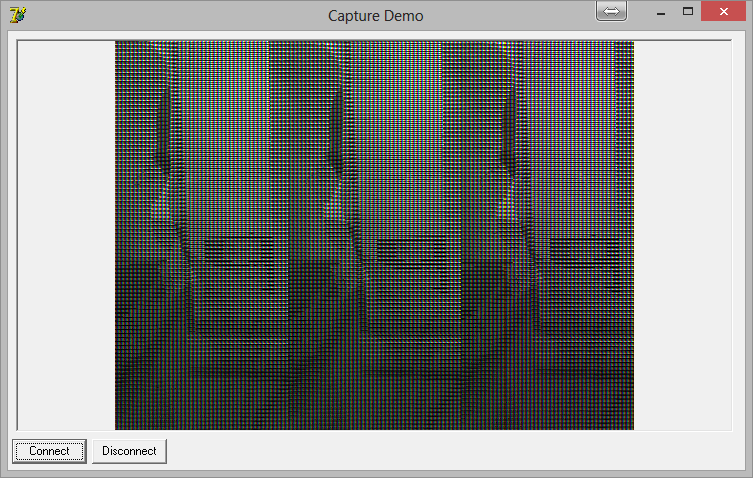Minimize the Capture Demo window
Viewport: 753px width, 478px height.
(661, 12)
